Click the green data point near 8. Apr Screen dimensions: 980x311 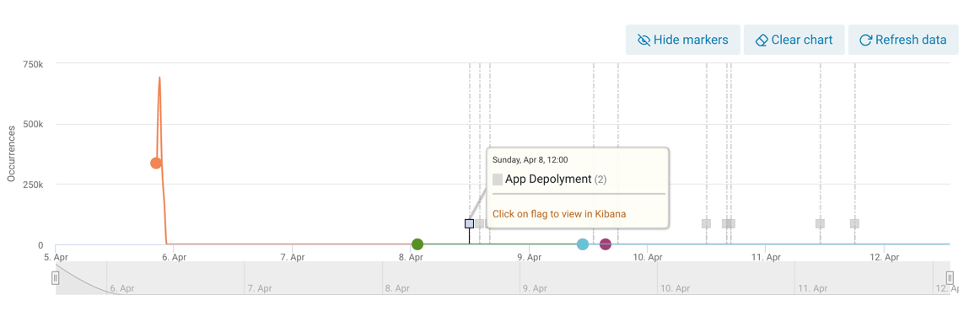[x=417, y=244]
